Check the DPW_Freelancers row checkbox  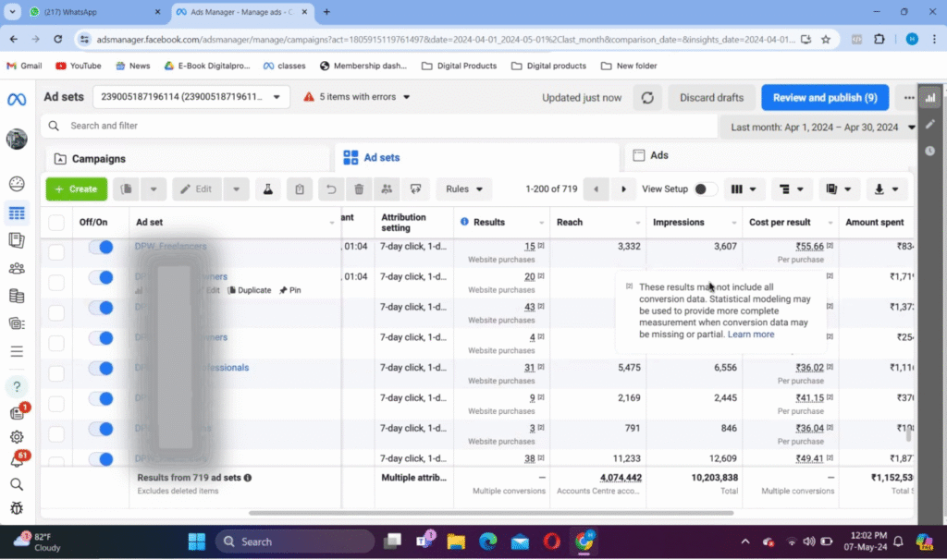(56, 252)
